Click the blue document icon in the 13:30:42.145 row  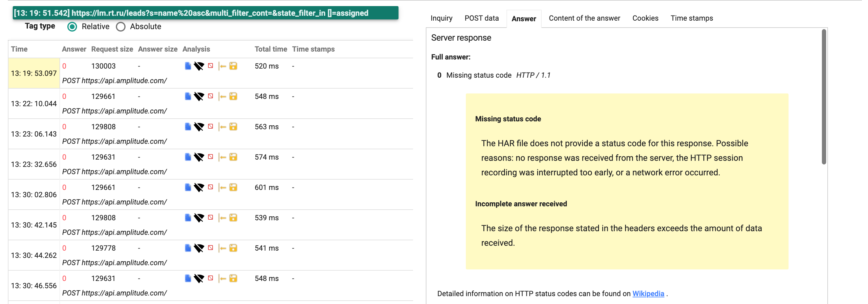[188, 218]
